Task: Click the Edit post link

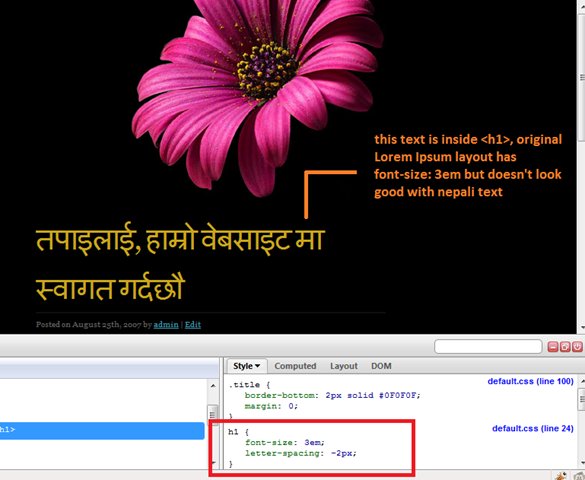Action: (x=193, y=324)
